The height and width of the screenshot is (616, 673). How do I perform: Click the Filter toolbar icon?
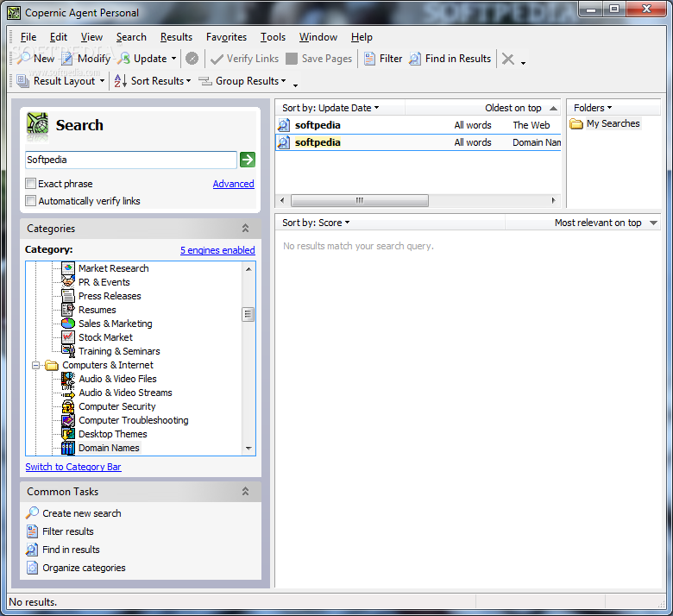369,59
